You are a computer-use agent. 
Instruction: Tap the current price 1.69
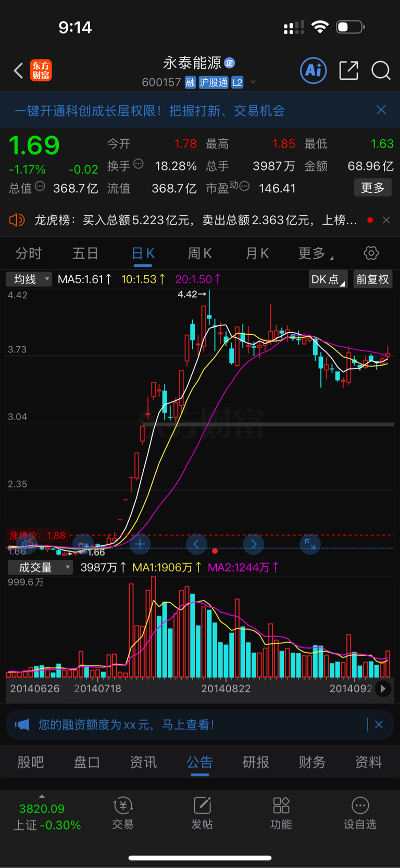coord(34,145)
